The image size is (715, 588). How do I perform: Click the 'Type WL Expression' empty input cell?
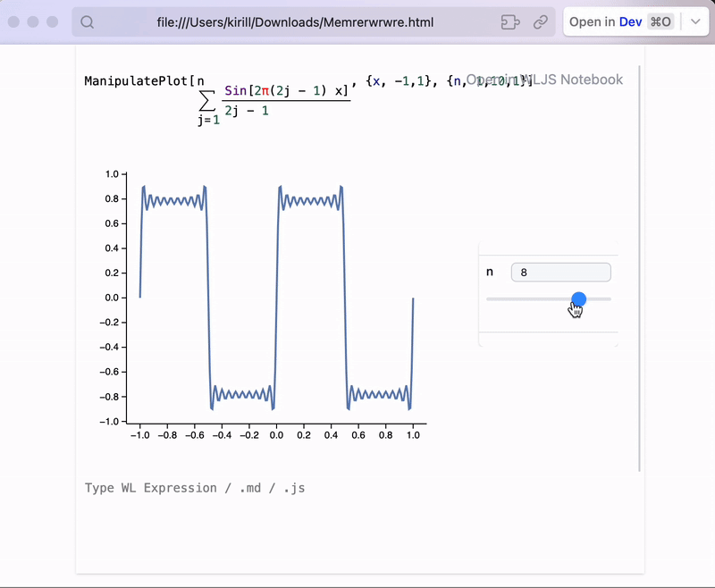(195, 488)
